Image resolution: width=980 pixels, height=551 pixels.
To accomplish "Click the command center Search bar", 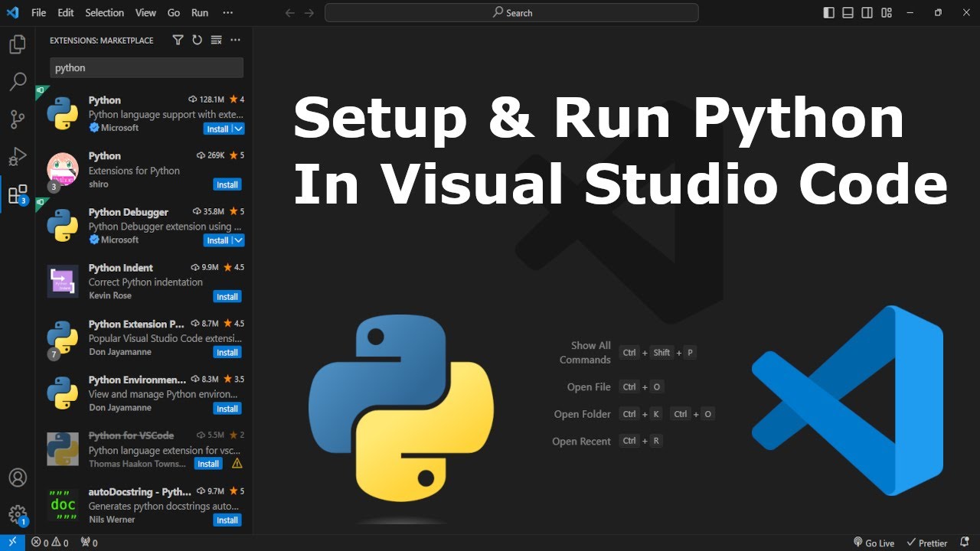I will pyautogui.click(x=511, y=13).
